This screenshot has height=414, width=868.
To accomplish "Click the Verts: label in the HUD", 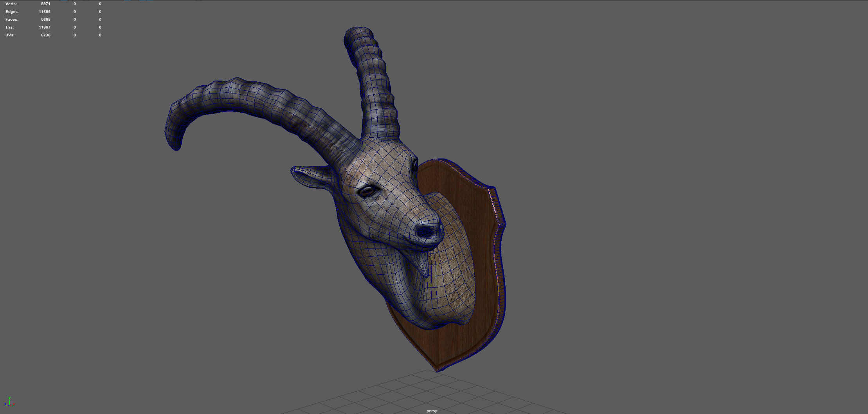I will [11, 4].
